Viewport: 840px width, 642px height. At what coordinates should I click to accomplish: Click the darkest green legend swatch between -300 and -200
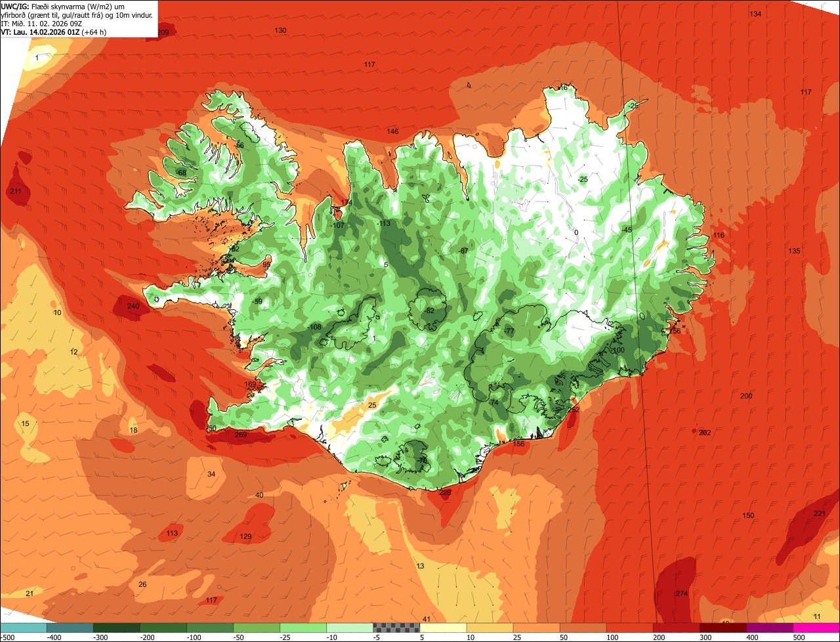(117, 628)
